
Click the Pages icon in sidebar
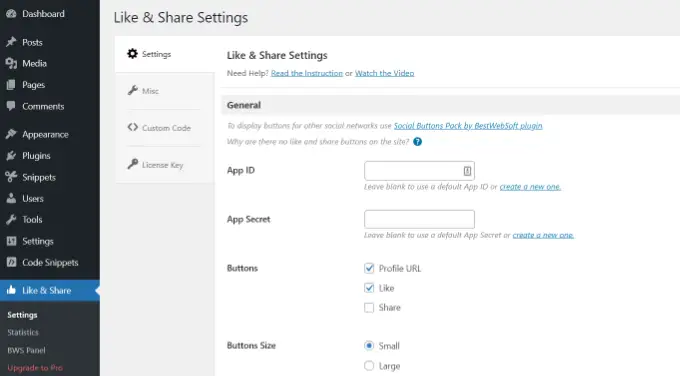point(11,85)
